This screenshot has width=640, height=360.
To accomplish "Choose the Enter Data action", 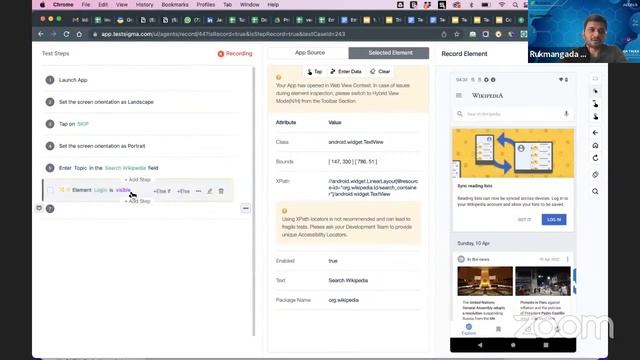I will point(346,71).
